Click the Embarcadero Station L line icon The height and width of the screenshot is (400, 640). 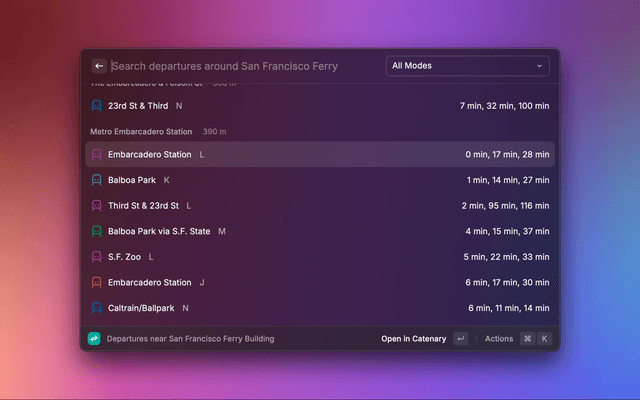point(97,155)
